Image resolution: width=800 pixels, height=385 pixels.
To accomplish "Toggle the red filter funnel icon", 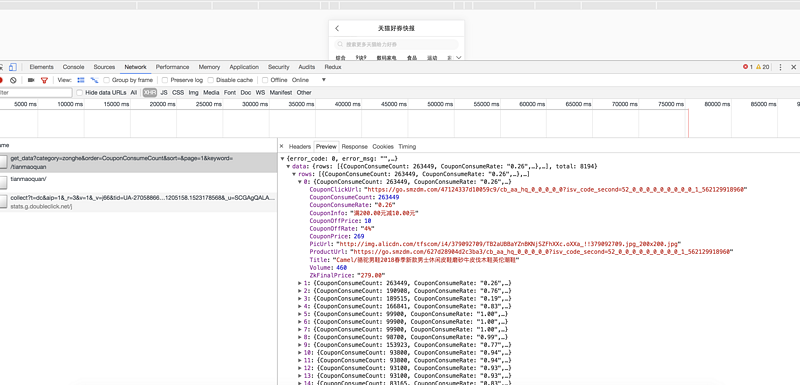I will click(x=44, y=80).
